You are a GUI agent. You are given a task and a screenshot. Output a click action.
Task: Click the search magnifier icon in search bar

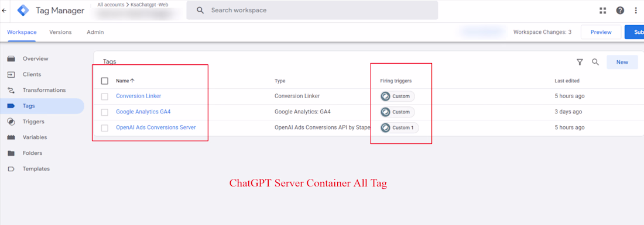click(200, 11)
